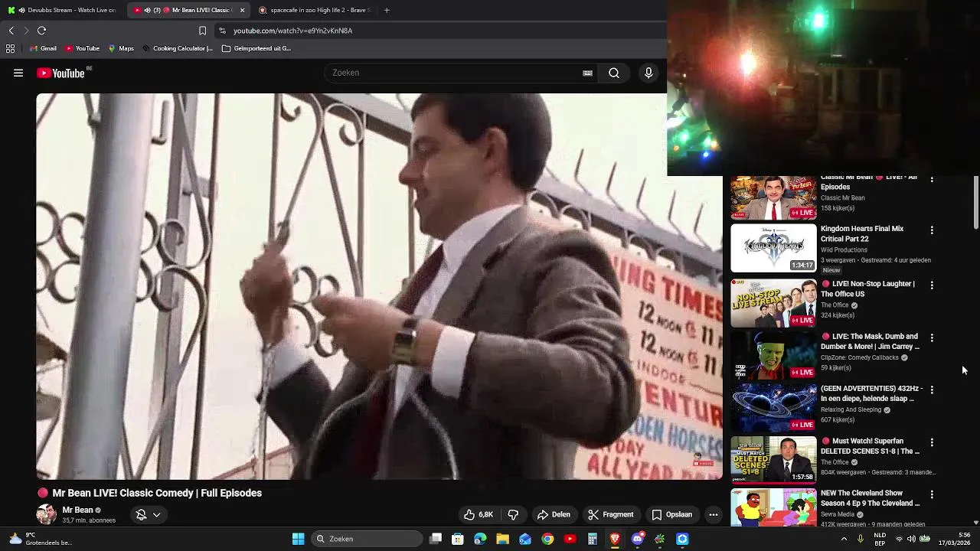Viewport: 980px width, 551px height.
Task: Open the Mr Bean channel name
Action: (77, 510)
